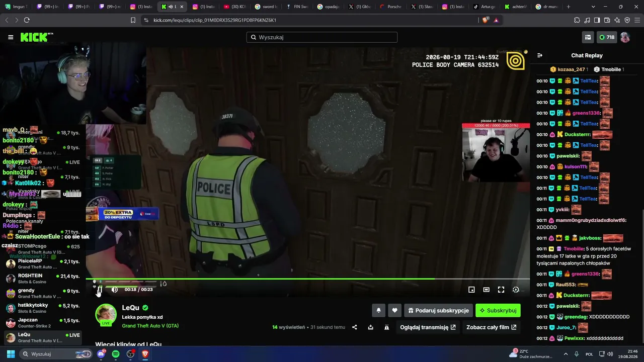Image resolution: width=644 pixels, height=362 pixels.
Task: Click LeQu's profile avatar below video
Action: point(106,315)
